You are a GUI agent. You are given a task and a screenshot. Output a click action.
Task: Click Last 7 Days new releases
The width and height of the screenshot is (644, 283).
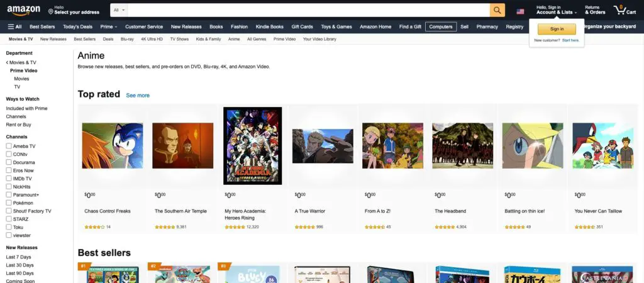(18, 257)
